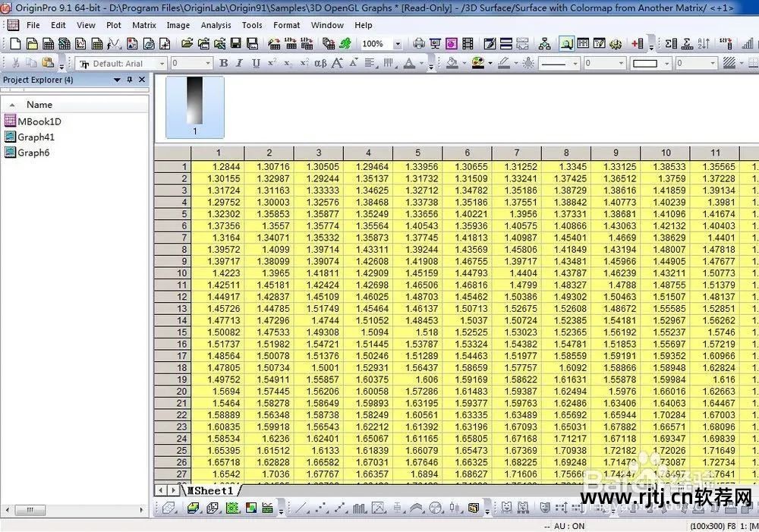
Task: Click the green contour plot icon
Action: tap(233, 508)
